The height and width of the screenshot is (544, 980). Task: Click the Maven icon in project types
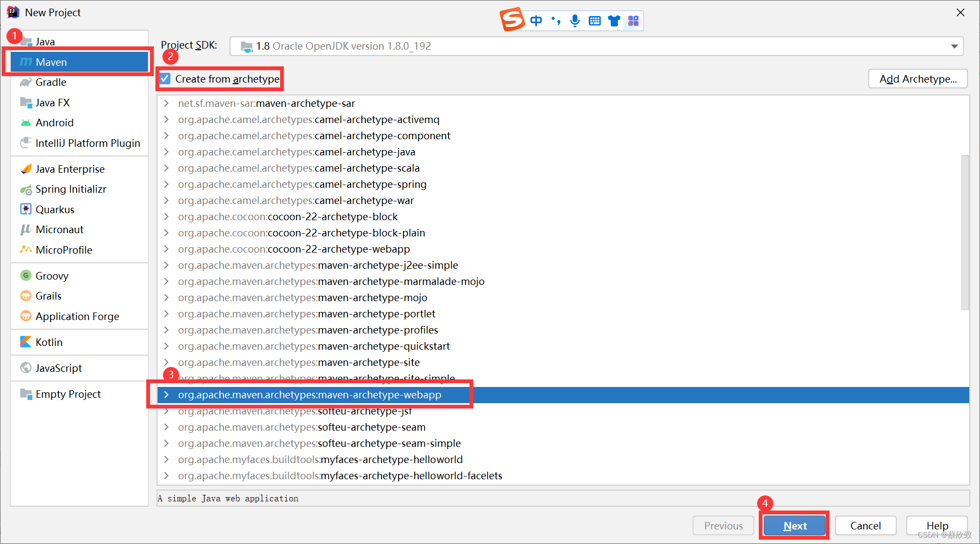click(25, 62)
